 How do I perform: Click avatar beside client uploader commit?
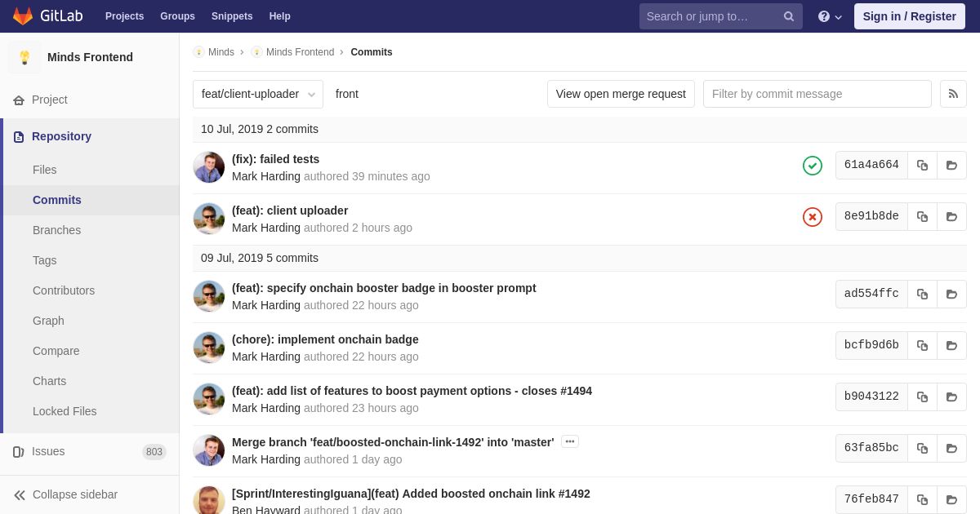pos(209,219)
